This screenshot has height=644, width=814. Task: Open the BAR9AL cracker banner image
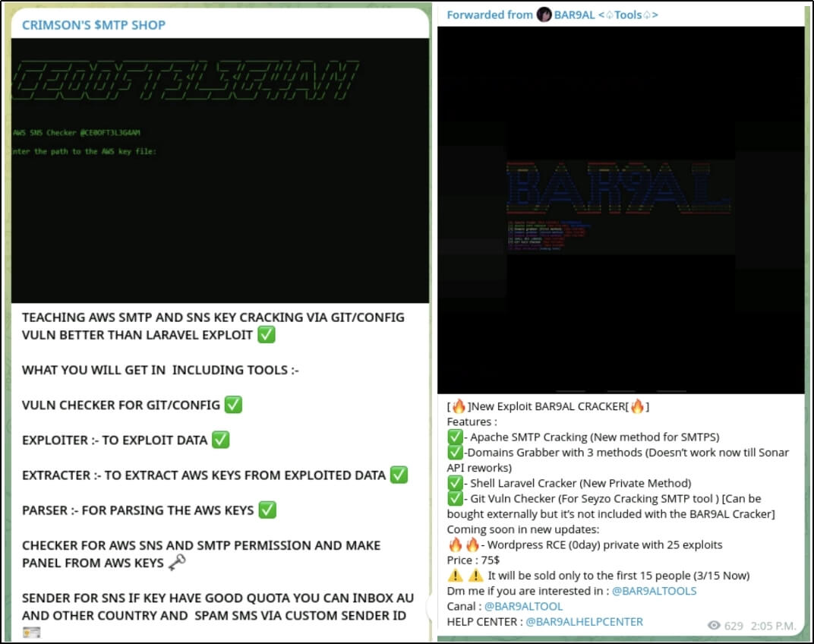621,210
